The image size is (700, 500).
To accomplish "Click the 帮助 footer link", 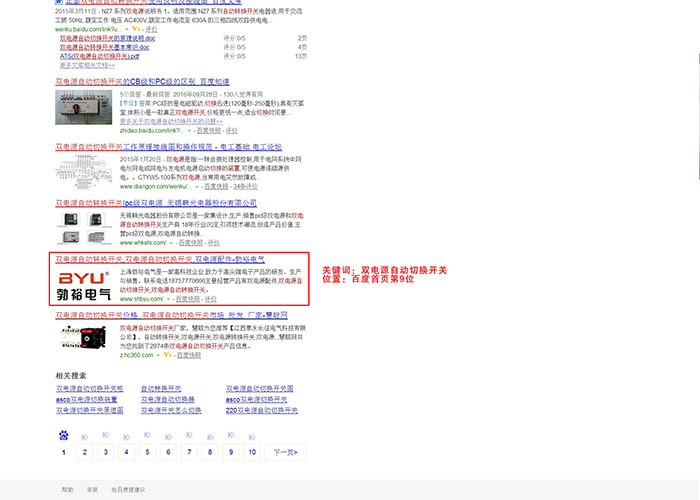I will (68, 490).
